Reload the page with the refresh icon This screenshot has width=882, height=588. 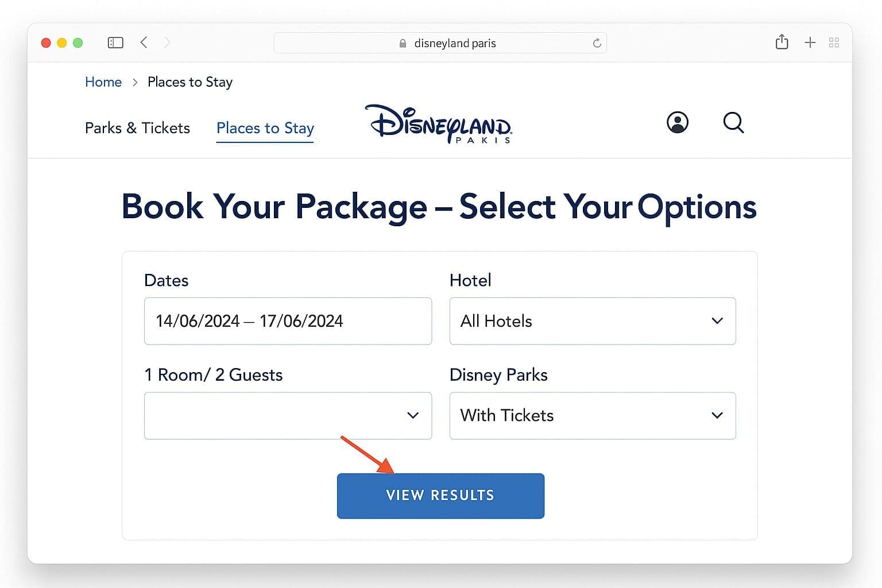(x=597, y=43)
